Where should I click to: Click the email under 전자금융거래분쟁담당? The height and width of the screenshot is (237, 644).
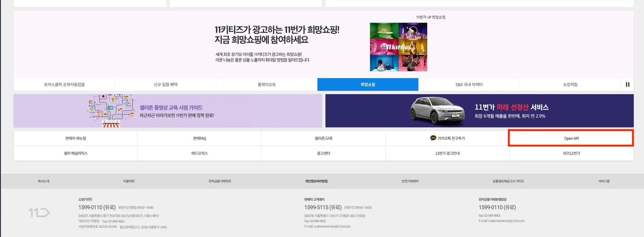pyautogui.click(x=502, y=221)
